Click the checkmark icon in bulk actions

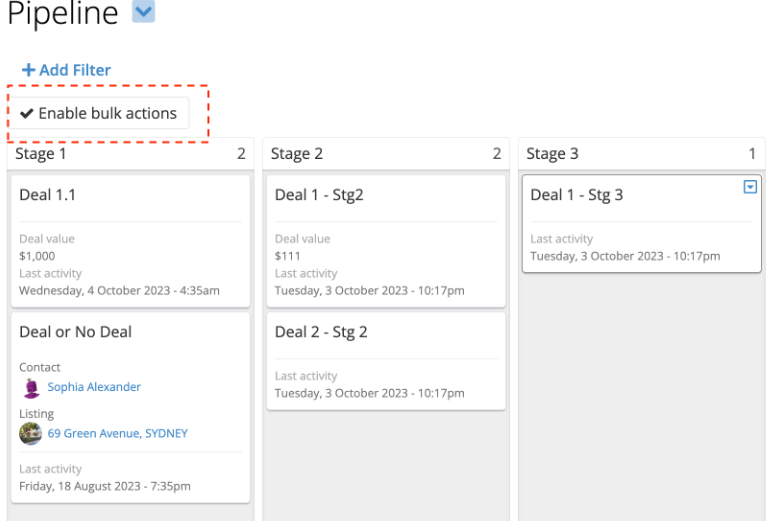[27, 113]
